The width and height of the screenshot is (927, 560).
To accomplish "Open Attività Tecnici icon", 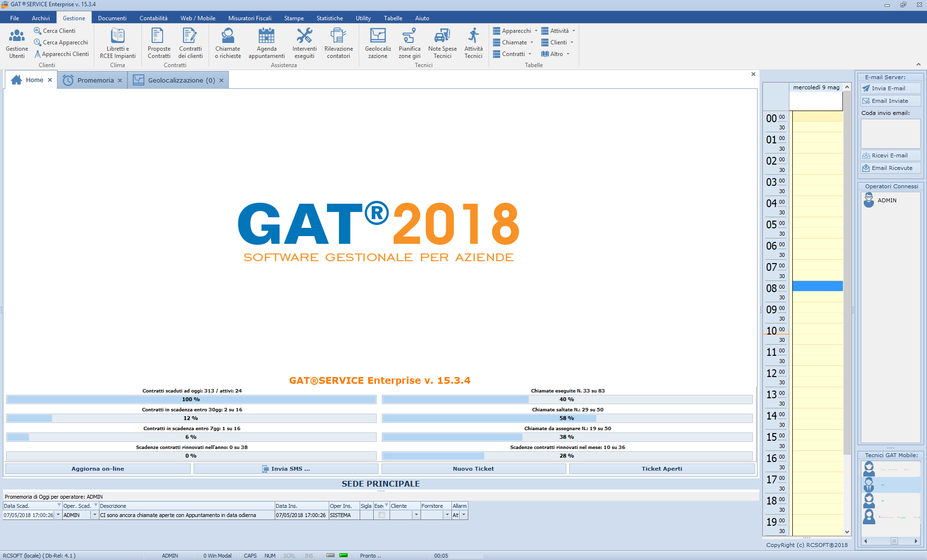I will pos(473,43).
